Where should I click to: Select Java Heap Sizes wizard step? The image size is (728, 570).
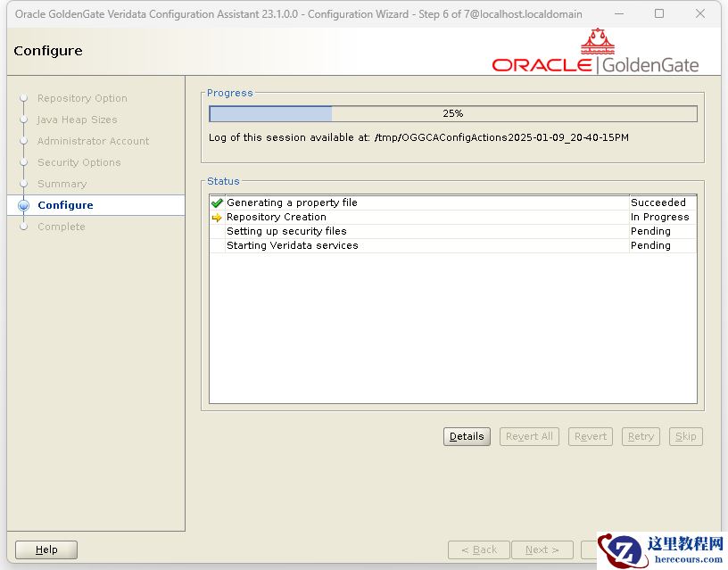point(77,120)
